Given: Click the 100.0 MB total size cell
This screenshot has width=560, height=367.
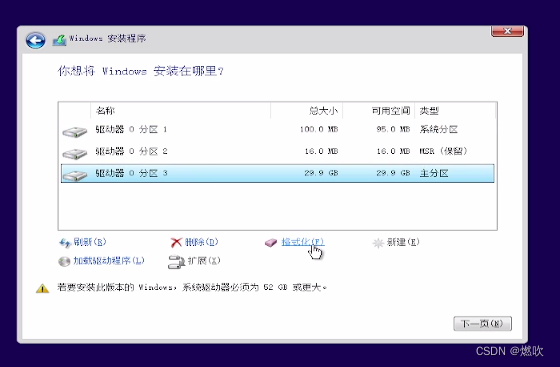Looking at the screenshot, I should (x=319, y=129).
